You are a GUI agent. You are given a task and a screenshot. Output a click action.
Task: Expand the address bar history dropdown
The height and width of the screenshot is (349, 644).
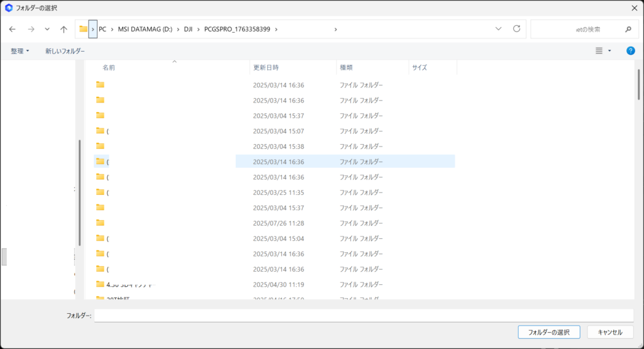pyautogui.click(x=499, y=29)
